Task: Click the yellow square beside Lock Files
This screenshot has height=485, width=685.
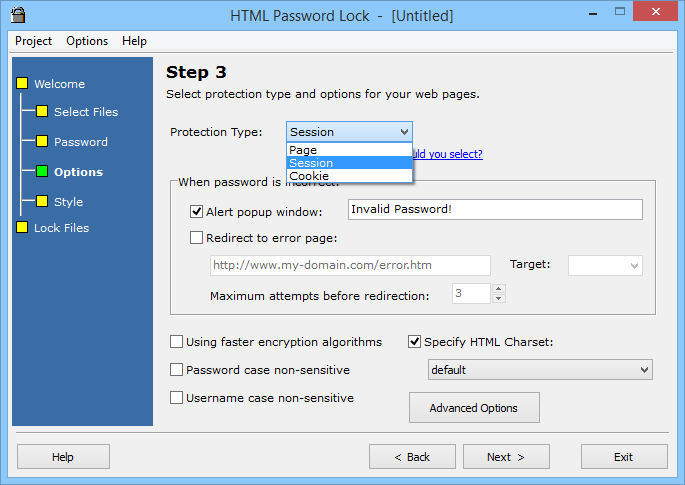Action: tap(22, 227)
